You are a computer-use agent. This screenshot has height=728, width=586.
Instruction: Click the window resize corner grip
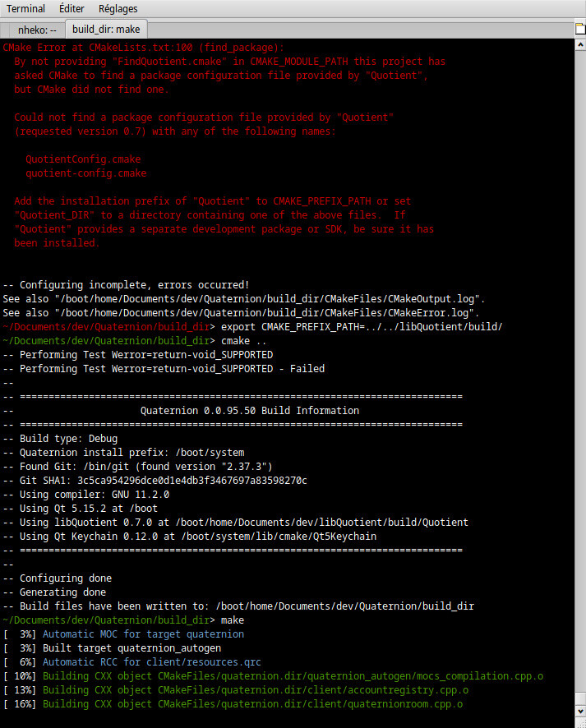(579, 721)
